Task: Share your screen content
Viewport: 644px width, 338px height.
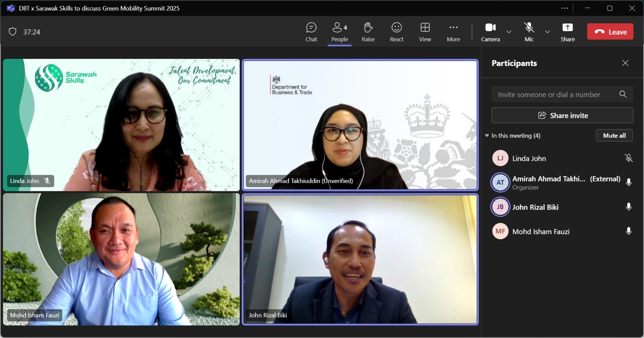Action: coord(568,32)
